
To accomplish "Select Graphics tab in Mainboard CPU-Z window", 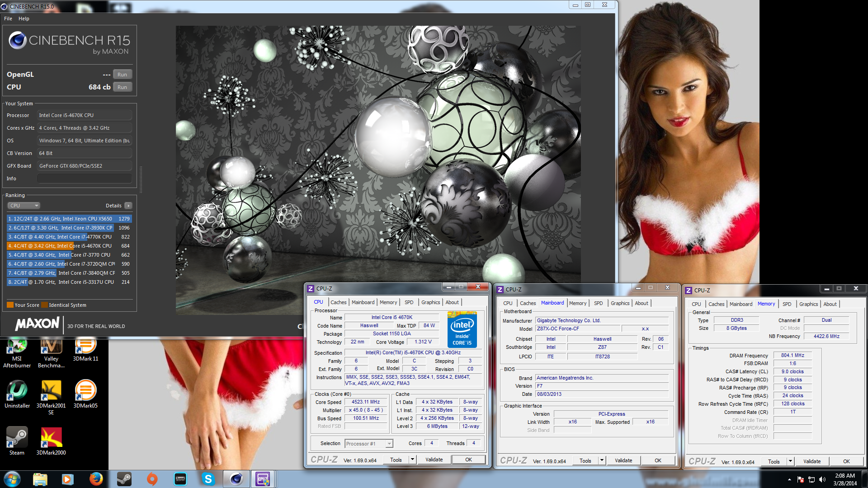I will (x=620, y=303).
